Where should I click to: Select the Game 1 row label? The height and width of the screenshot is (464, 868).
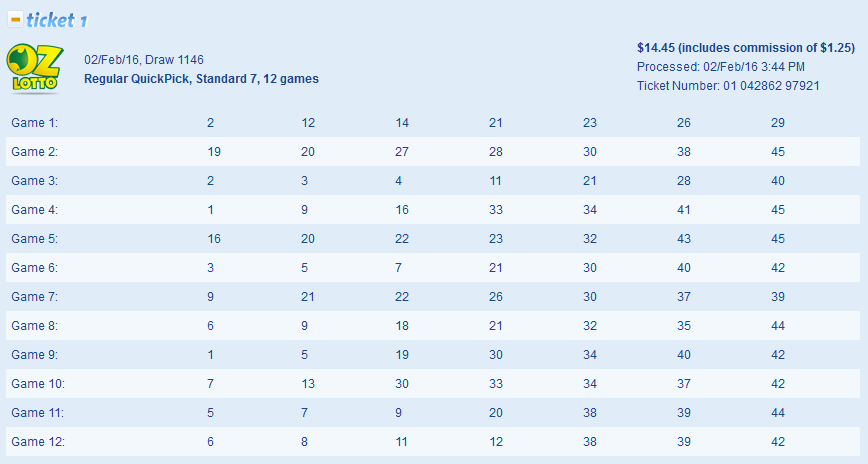(x=35, y=123)
